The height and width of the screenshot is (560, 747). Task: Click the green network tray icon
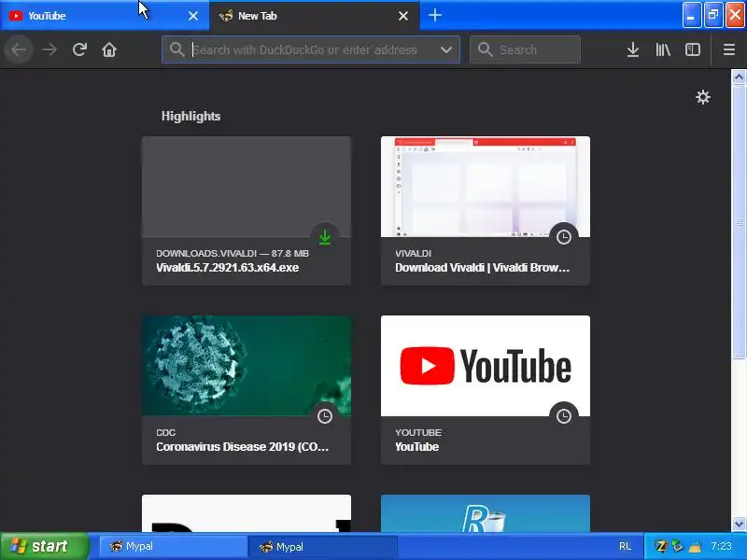tap(678, 546)
